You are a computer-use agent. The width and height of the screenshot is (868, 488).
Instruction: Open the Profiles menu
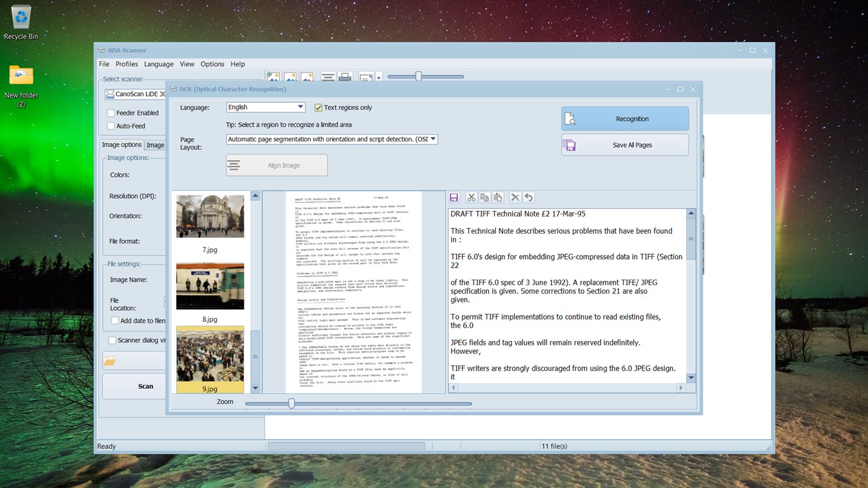[x=127, y=64]
